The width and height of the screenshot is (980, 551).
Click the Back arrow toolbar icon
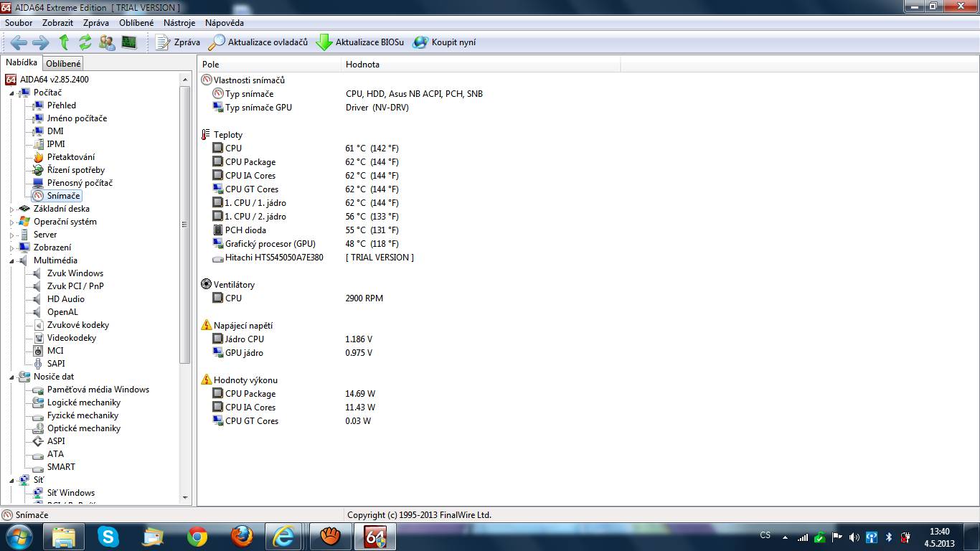[x=19, y=42]
